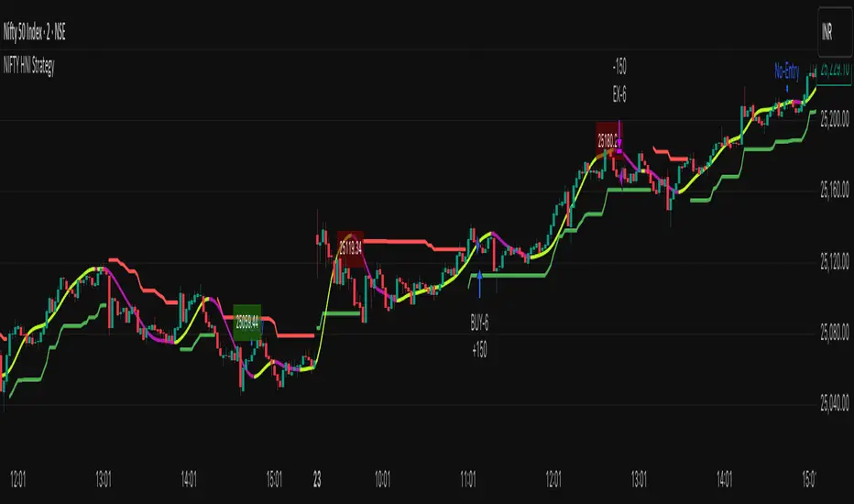Click the No-Entry signal label
854x504 pixels.
point(787,71)
